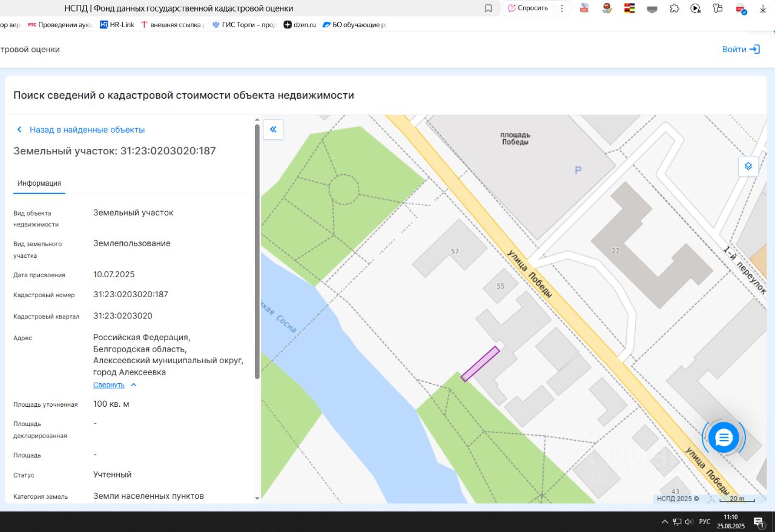Click the Землепользование value

[x=132, y=243]
